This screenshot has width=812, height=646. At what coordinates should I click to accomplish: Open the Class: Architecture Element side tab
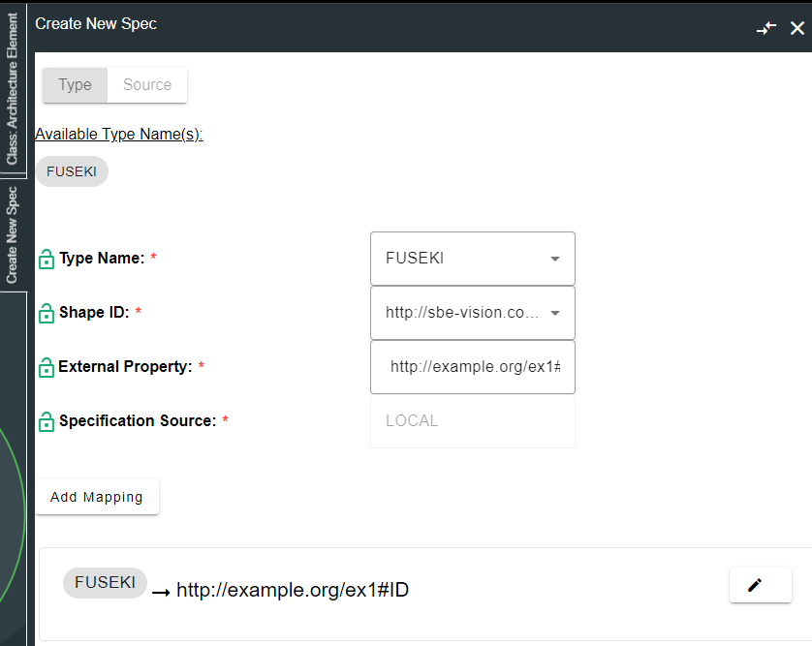(13, 89)
